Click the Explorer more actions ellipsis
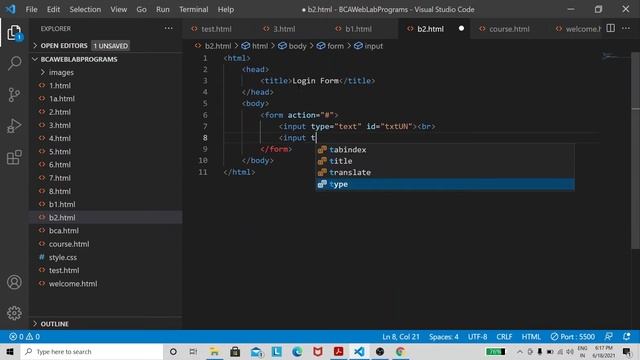640x360 pixels. point(169,28)
